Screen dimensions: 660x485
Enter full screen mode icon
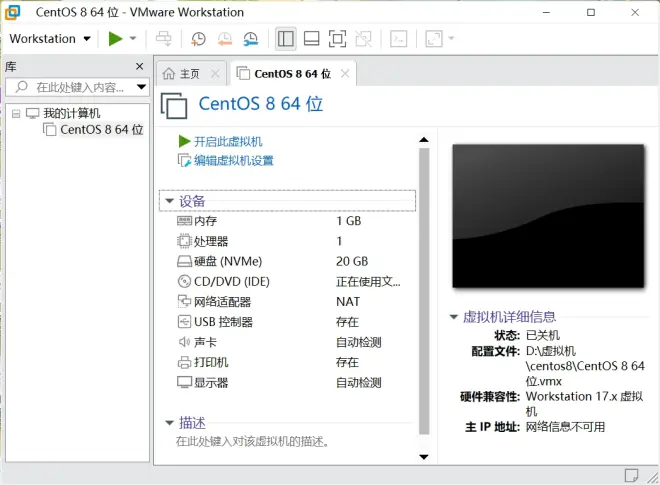point(337,39)
